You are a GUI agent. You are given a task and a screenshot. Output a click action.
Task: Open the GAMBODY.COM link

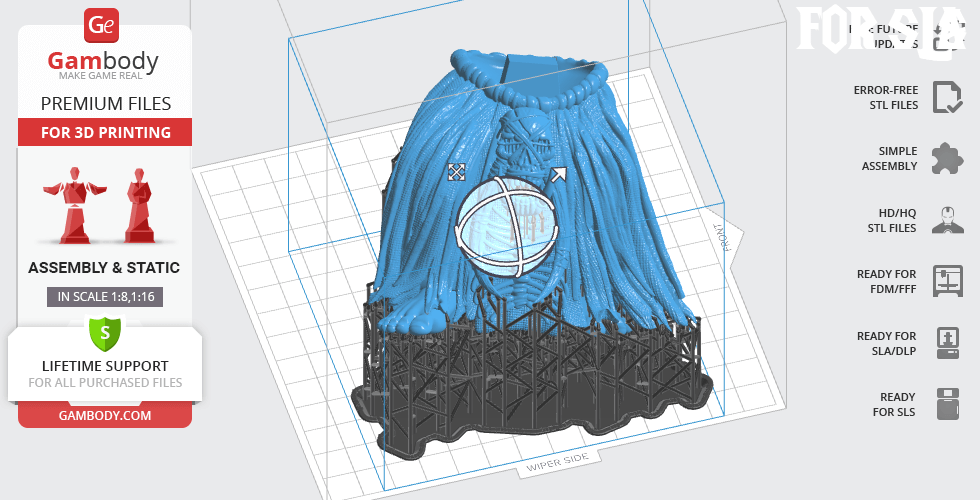pyautogui.click(x=105, y=414)
